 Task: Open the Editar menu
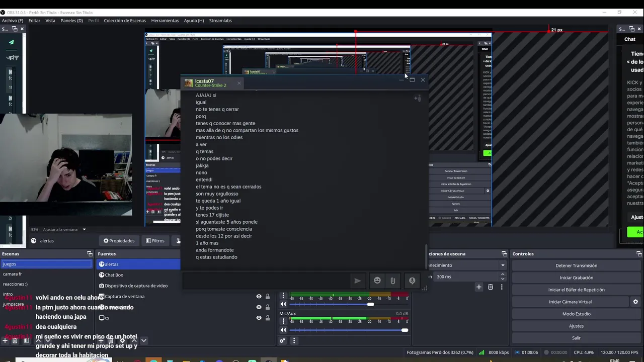(34, 21)
